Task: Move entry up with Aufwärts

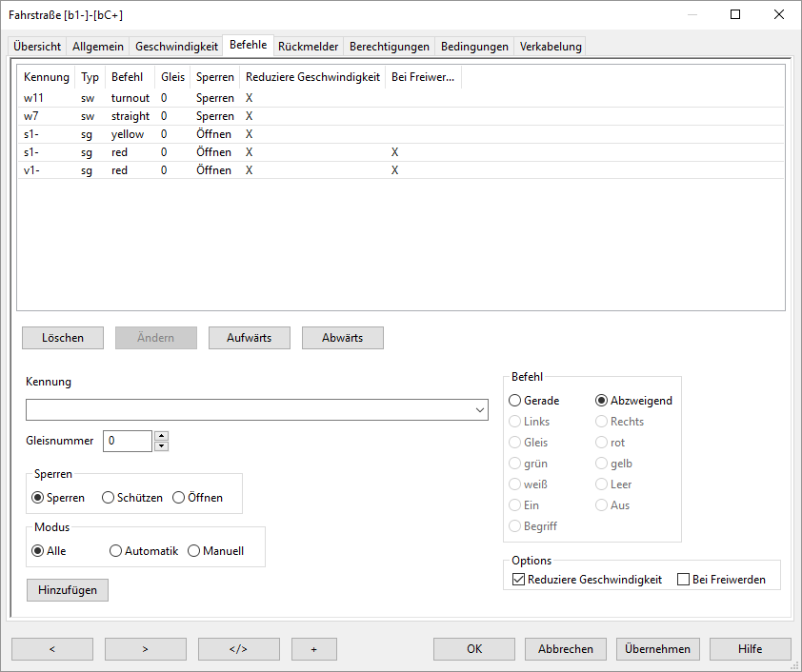Action: pyautogui.click(x=249, y=338)
